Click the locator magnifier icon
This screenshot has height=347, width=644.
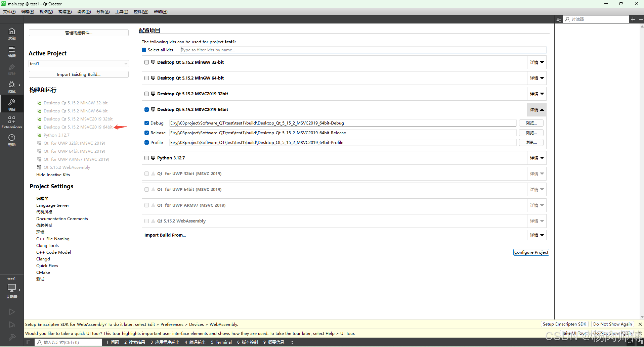click(x=39, y=342)
